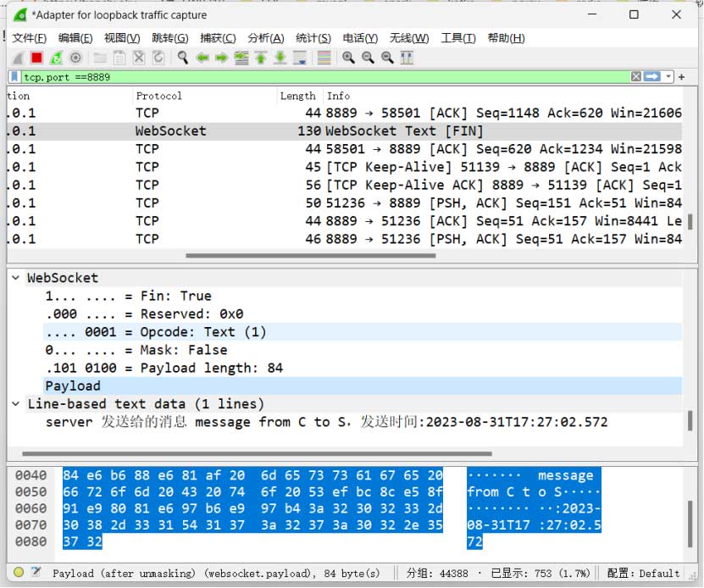Viewport: 704px width, 588px height.
Task: Click the packet list horizontal scrollbar
Action: [x=339, y=255]
